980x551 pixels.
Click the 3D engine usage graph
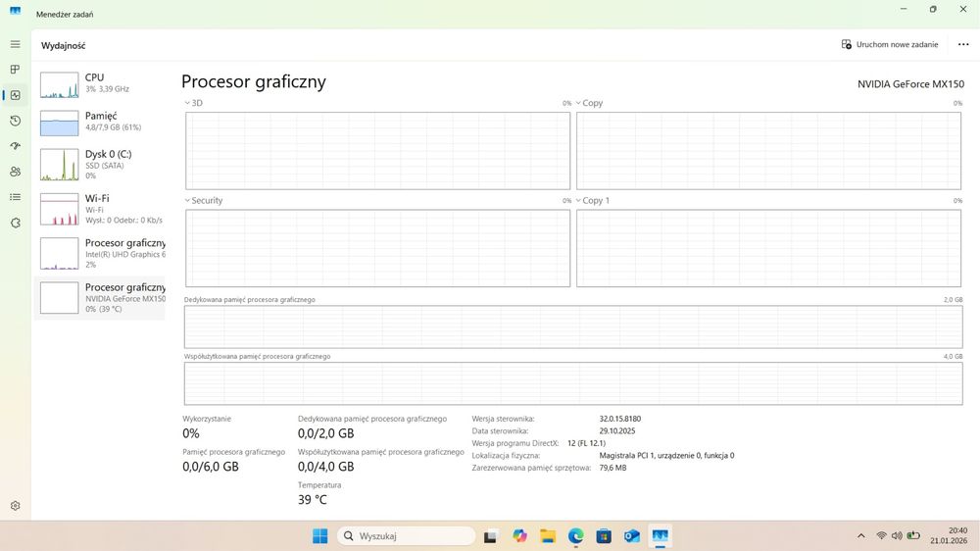[x=377, y=151]
